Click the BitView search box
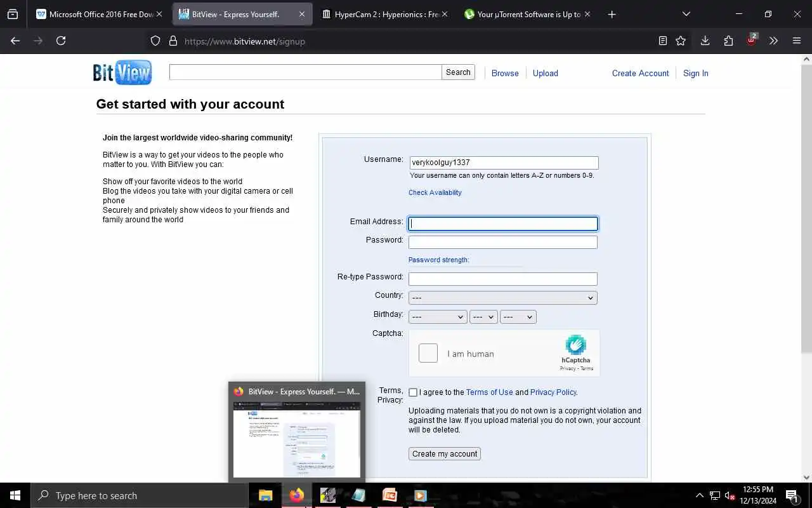 coord(305,72)
